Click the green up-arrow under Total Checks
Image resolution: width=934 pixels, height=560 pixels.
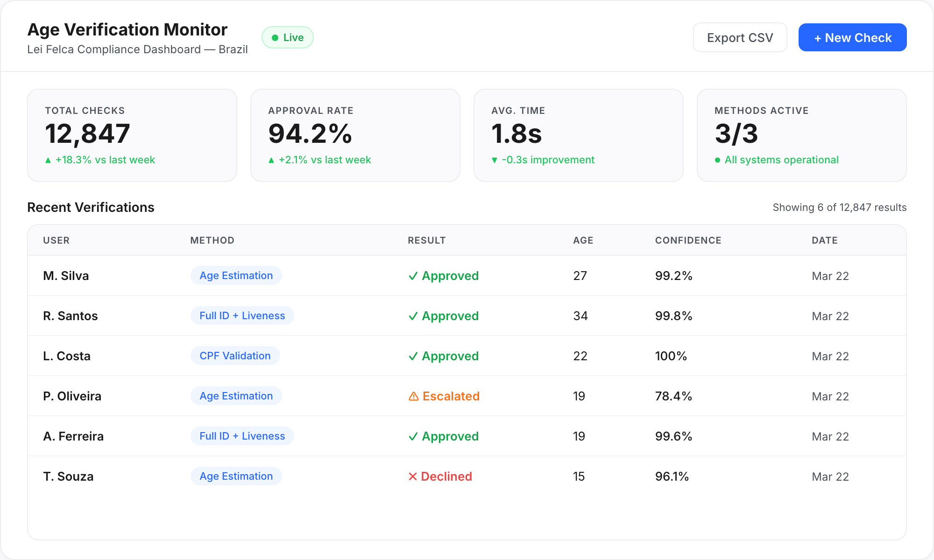point(48,160)
